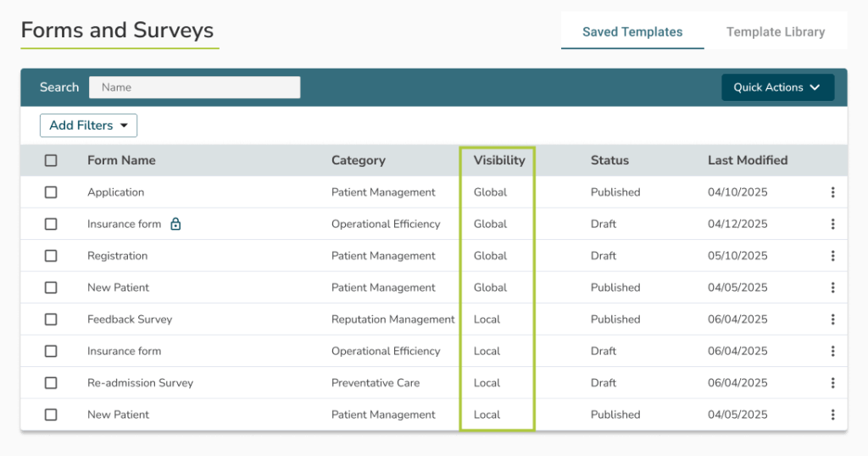
Task: Open row options for Feedback Survey
Action: tap(832, 320)
